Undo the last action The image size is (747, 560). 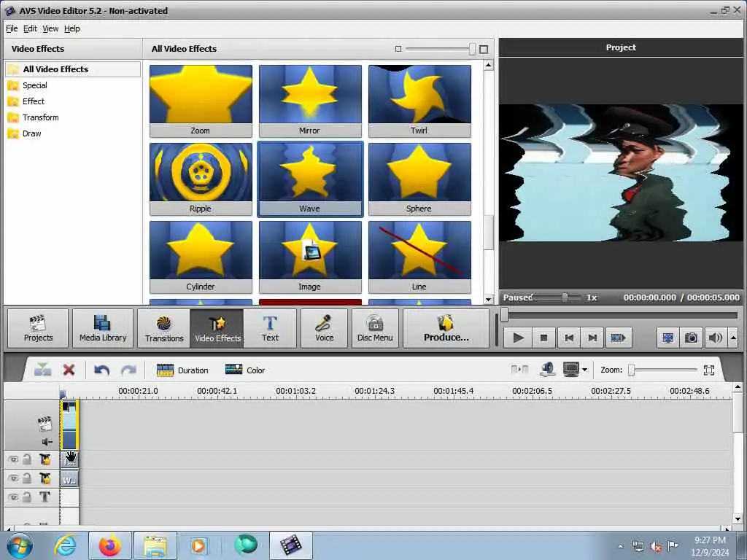(x=102, y=370)
